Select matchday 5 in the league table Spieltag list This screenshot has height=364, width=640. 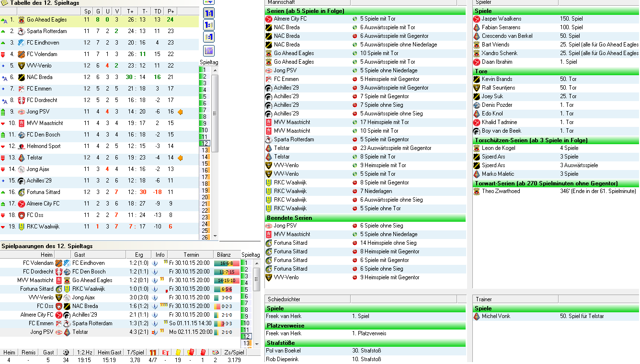pyautogui.click(x=205, y=97)
